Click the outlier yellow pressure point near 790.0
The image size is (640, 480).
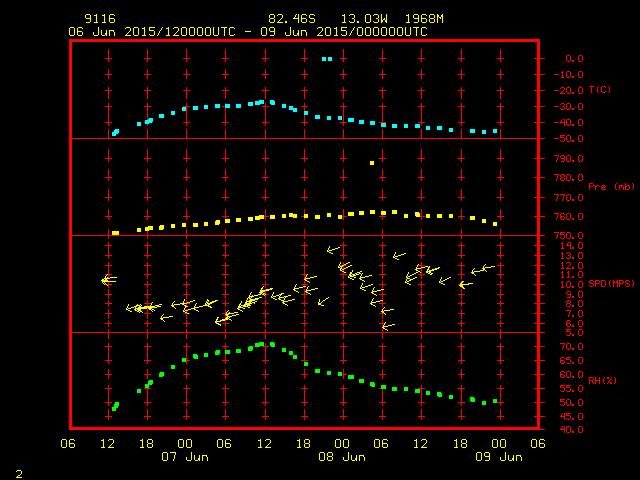tap(372, 163)
